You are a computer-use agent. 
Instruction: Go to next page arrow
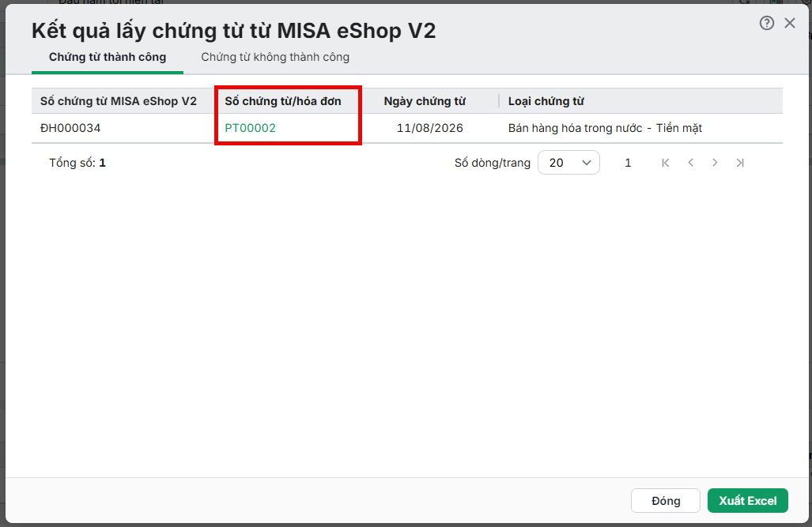pos(715,163)
